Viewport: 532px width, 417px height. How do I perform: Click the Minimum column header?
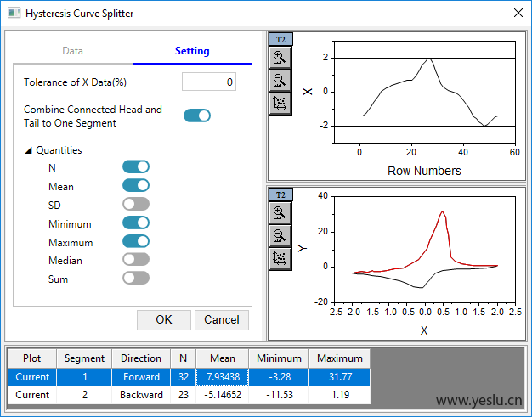point(279,358)
